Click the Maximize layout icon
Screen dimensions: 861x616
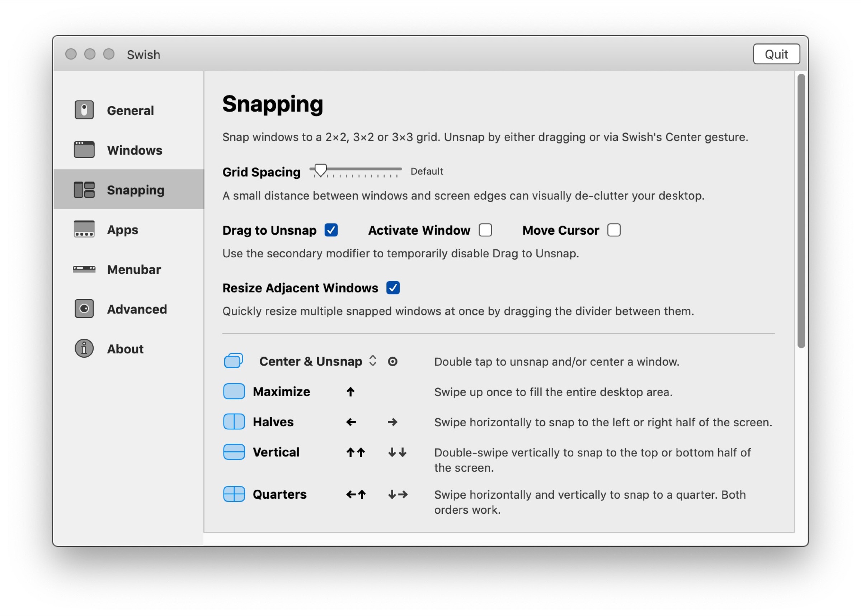pyautogui.click(x=234, y=391)
